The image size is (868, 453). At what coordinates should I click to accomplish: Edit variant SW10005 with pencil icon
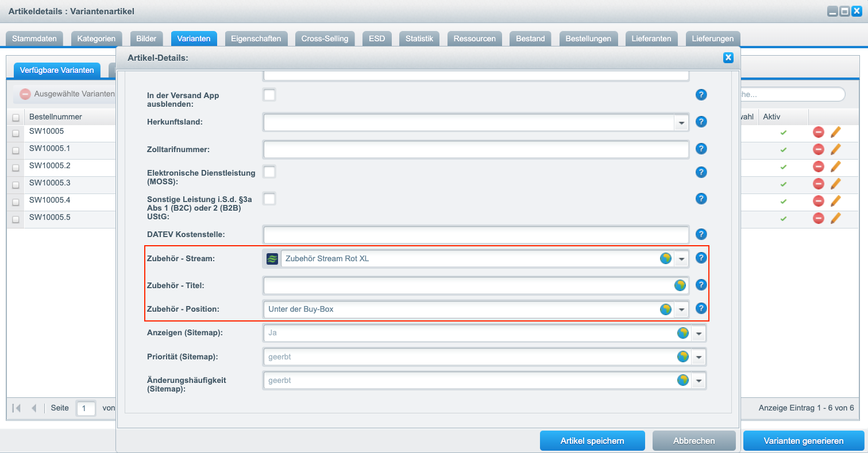(x=835, y=132)
